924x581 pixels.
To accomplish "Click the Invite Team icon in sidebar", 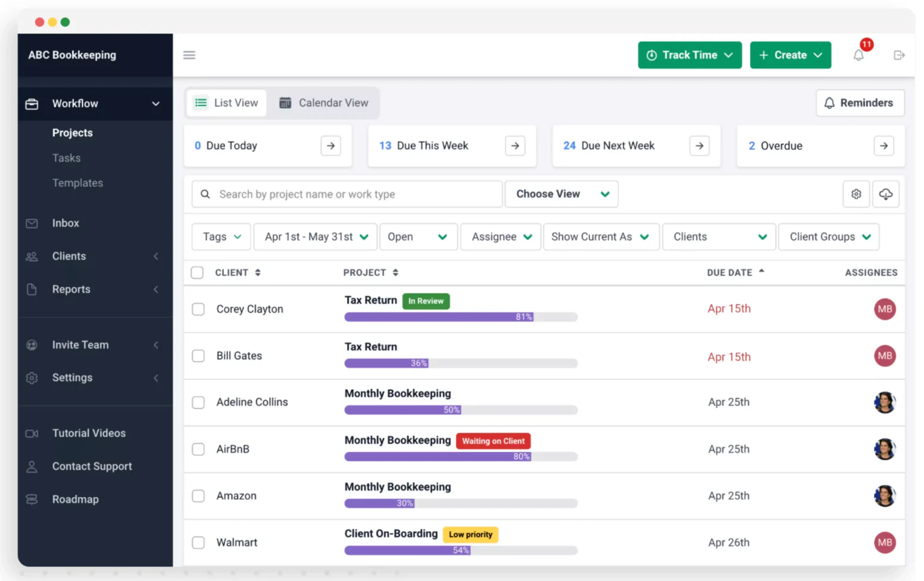I will (x=32, y=345).
